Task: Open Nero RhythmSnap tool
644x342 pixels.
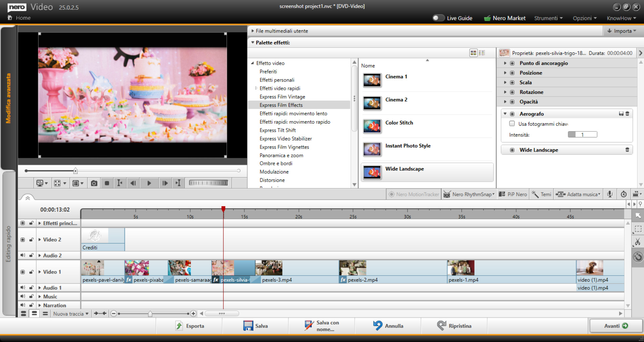Action: 468,194
